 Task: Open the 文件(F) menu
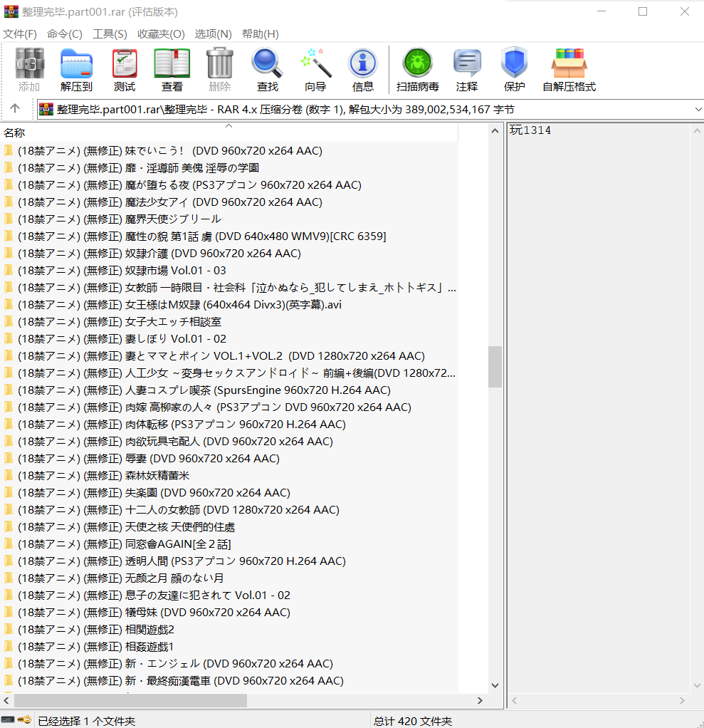(x=20, y=34)
